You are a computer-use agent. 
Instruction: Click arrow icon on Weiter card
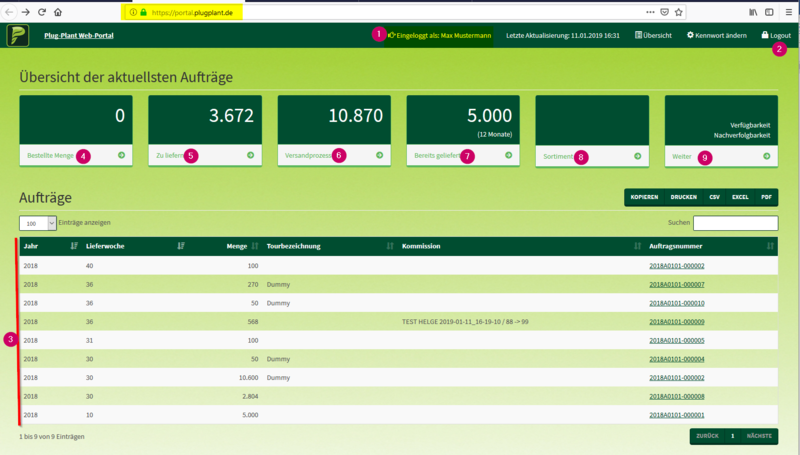(x=766, y=156)
